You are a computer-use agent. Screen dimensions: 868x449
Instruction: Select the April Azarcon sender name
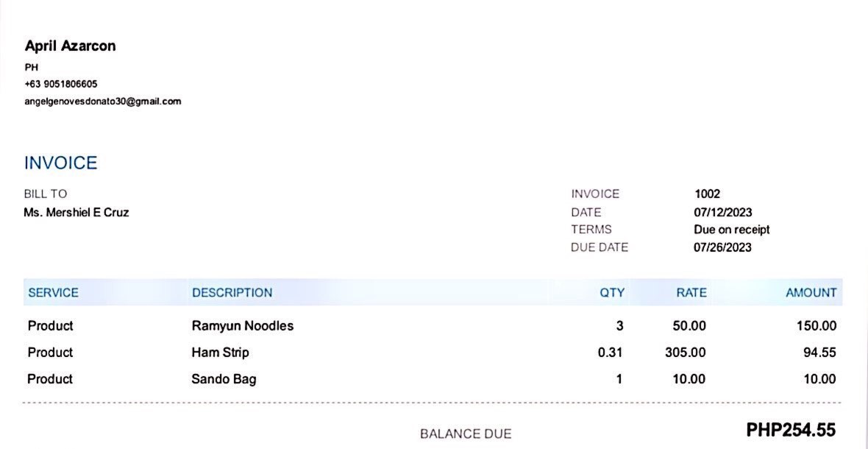(x=70, y=46)
